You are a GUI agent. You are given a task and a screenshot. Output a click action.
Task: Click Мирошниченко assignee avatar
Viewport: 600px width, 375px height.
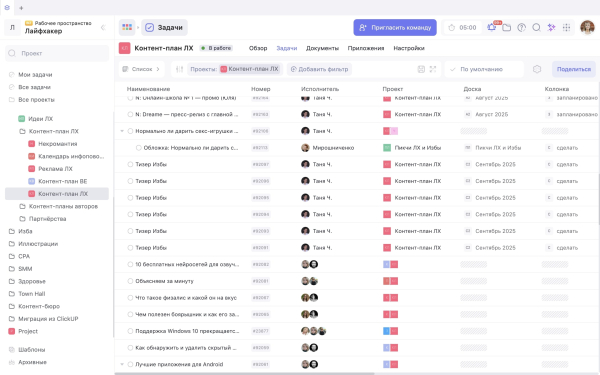tap(305, 148)
